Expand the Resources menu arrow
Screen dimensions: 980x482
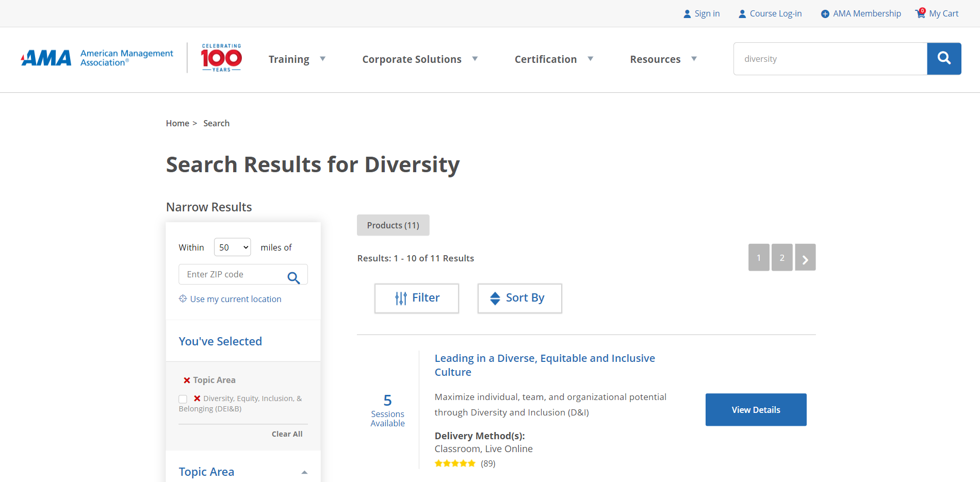[694, 59]
